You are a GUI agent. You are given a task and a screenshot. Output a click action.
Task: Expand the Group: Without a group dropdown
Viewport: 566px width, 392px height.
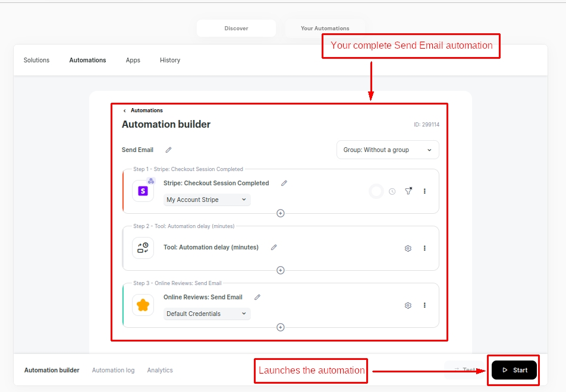(x=388, y=150)
